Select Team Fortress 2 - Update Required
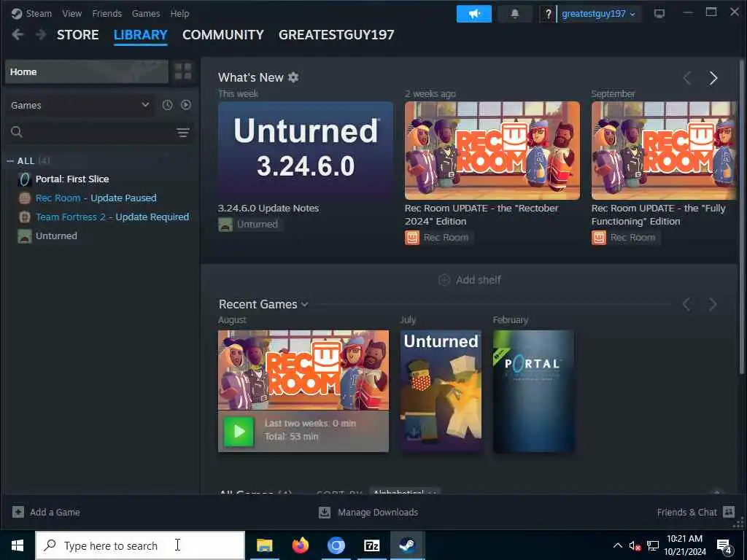This screenshot has height=560, width=747. click(x=112, y=217)
